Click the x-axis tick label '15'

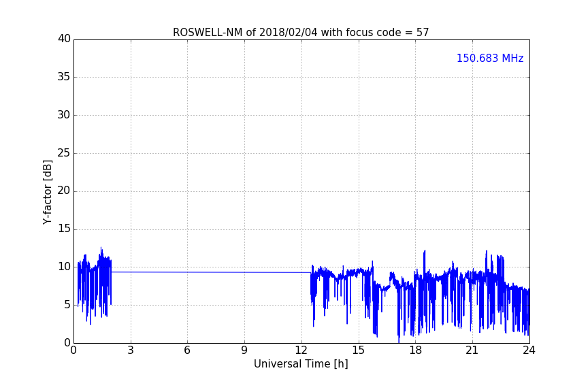359,350
